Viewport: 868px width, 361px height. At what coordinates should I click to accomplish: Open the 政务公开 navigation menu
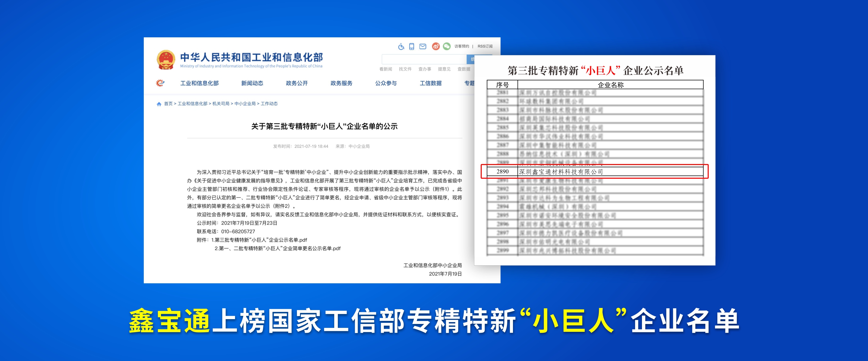point(297,83)
